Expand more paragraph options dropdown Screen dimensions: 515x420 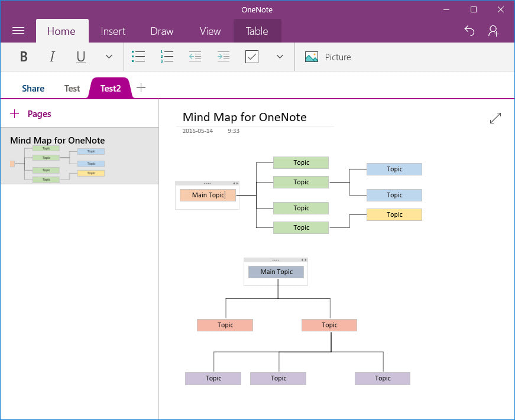[280, 57]
